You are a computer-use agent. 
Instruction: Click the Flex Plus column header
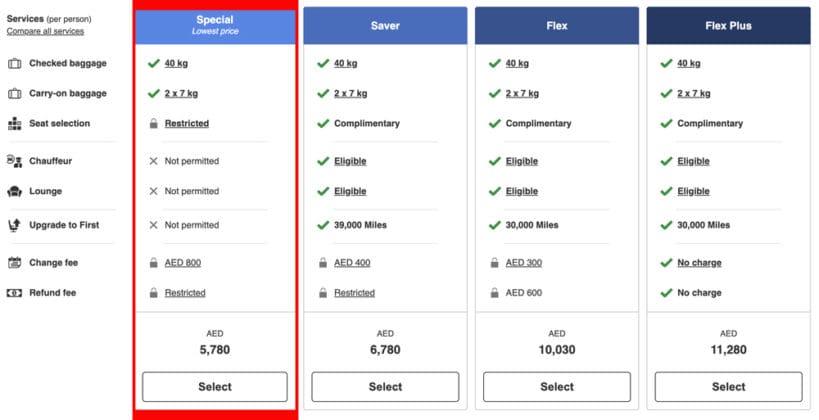click(x=729, y=26)
